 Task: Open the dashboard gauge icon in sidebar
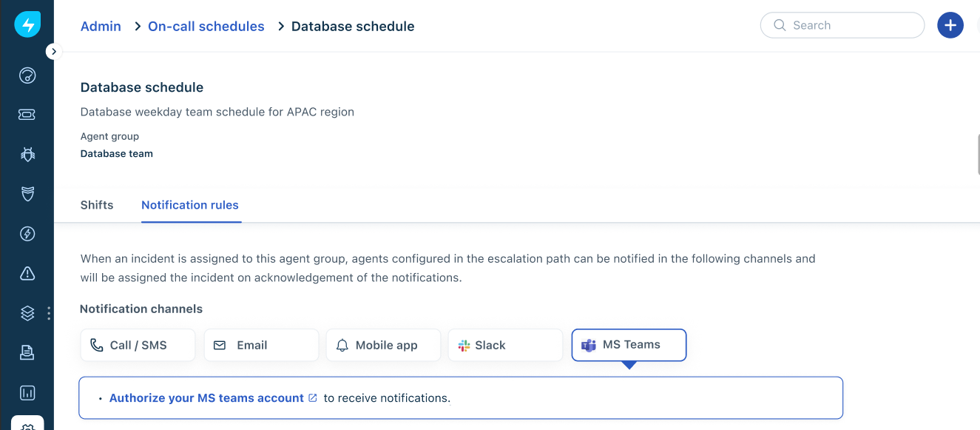click(27, 75)
